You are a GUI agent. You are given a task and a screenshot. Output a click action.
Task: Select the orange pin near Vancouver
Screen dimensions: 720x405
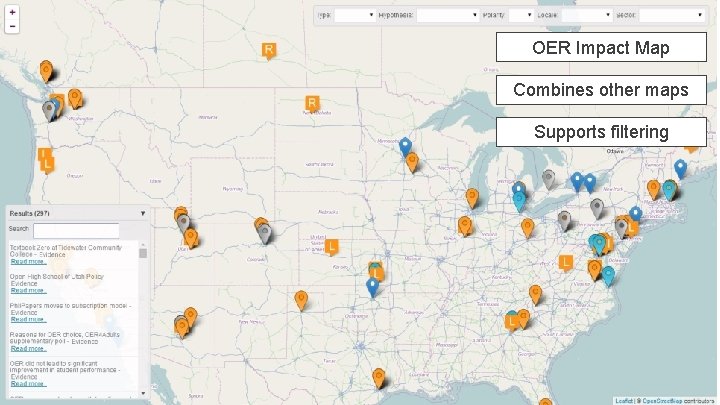pos(46,71)
